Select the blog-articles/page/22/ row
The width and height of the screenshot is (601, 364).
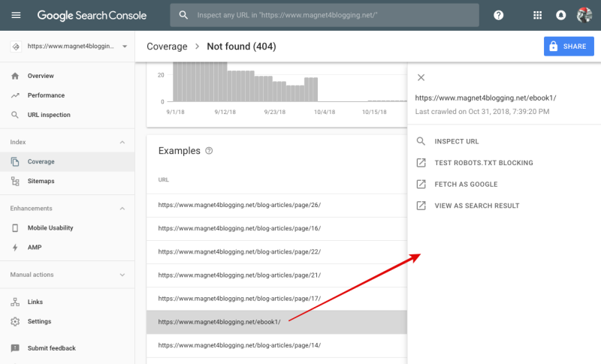point(276,252)
